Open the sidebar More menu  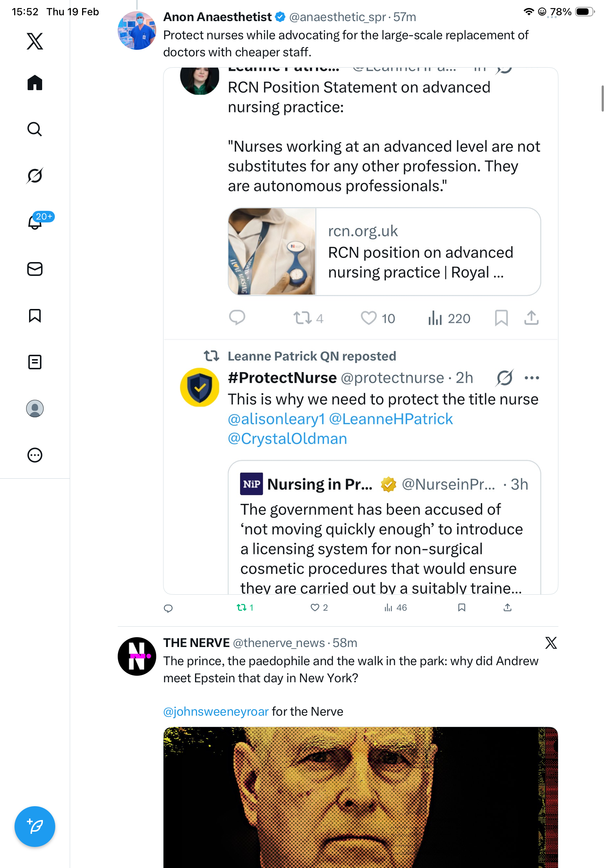pos(35,455)
